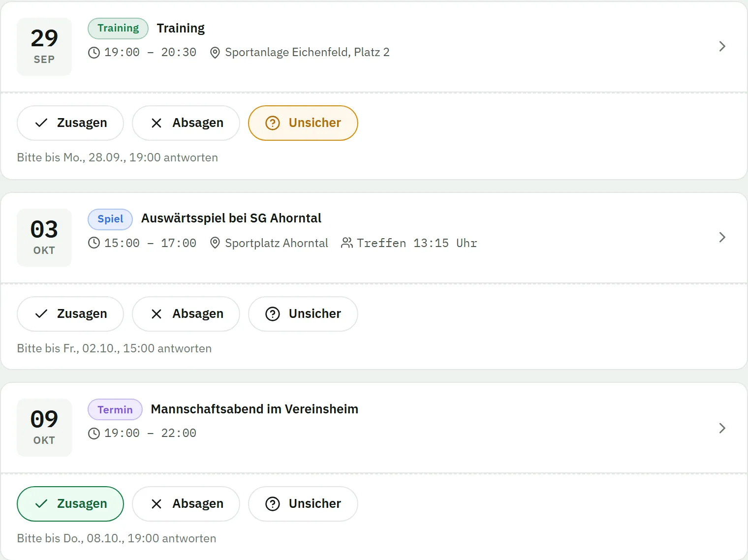Select Absagen for Mannschaftsabend im Vereinsheim
Screen dimensions: 748x560
[x=186, y=504]
